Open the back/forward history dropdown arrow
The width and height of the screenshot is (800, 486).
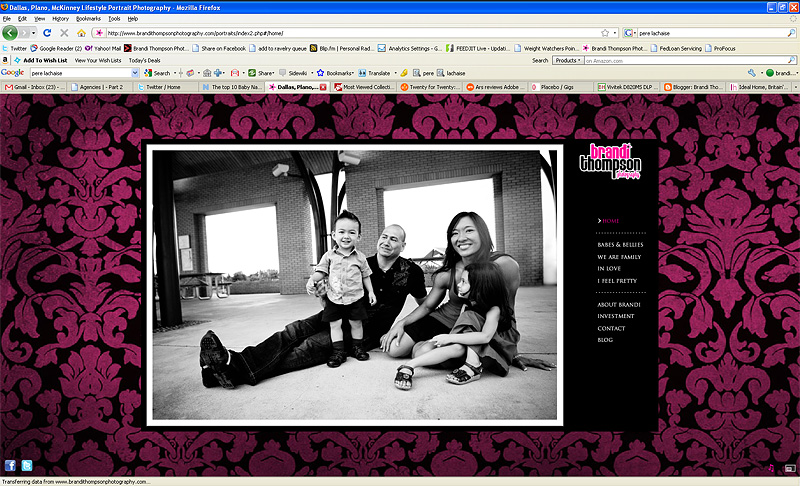point(34,33)
